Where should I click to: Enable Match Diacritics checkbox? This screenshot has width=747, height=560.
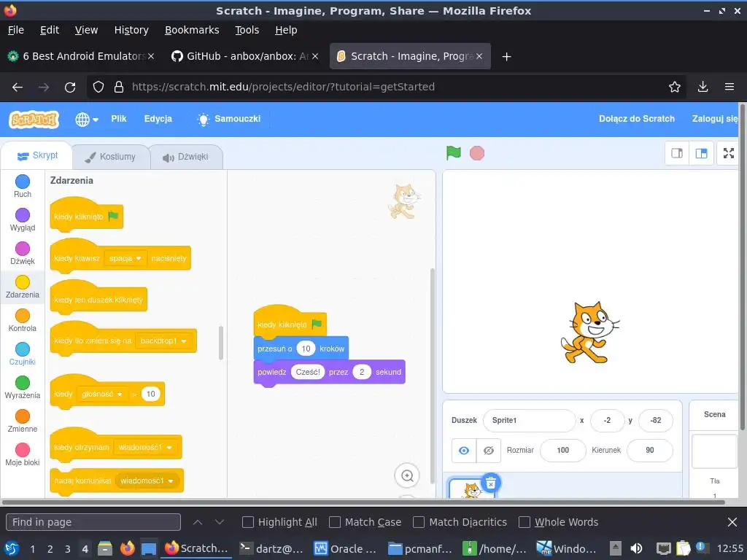(x=419, y=522)
